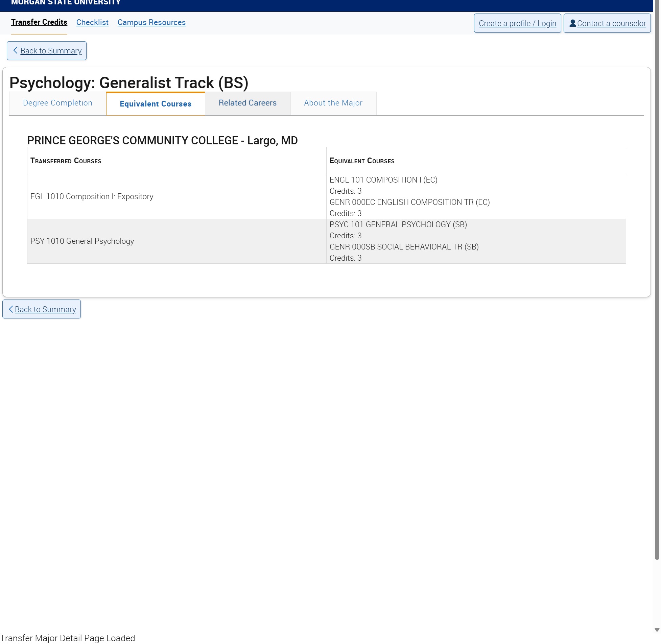The image size is (661, 644).
Task: Select the Equivalent Courses tab
Action: [x=156, y=104]
